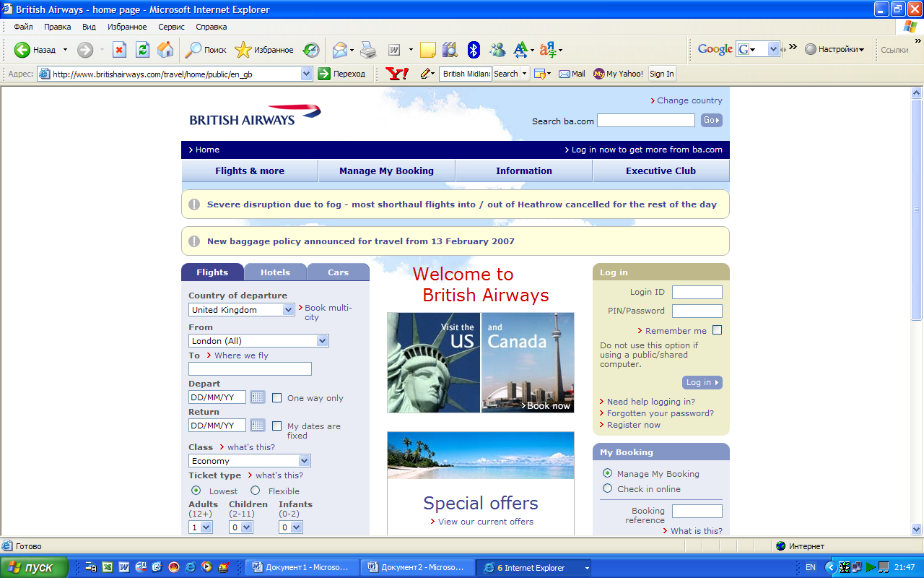Screen dimensions: 924x578
Task: Open Favorites (Избранное) star button
Action: 264,50
